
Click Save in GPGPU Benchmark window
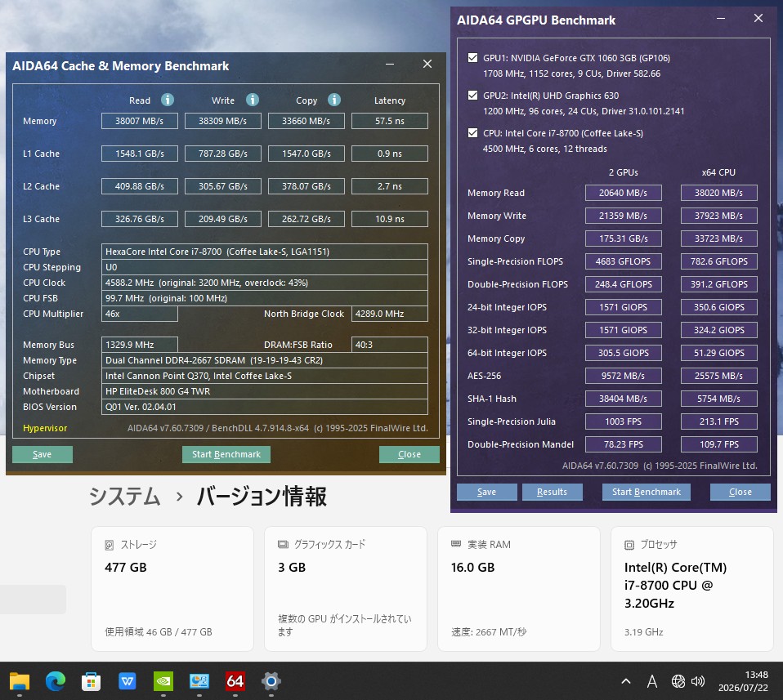487,492
